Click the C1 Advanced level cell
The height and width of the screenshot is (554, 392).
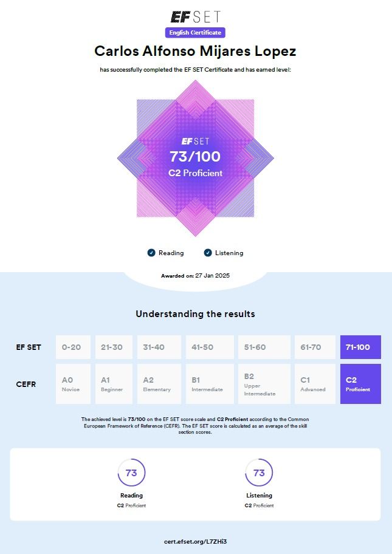315,384
